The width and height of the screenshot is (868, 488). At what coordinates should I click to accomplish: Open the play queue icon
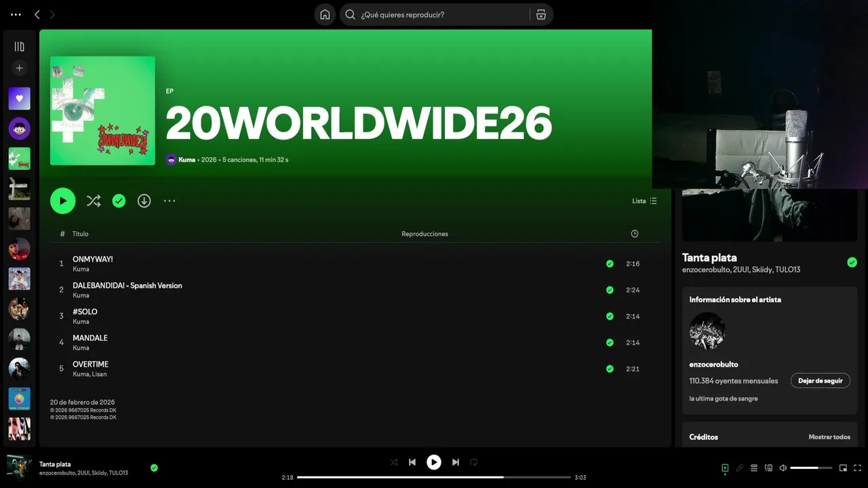click(754, 468)
